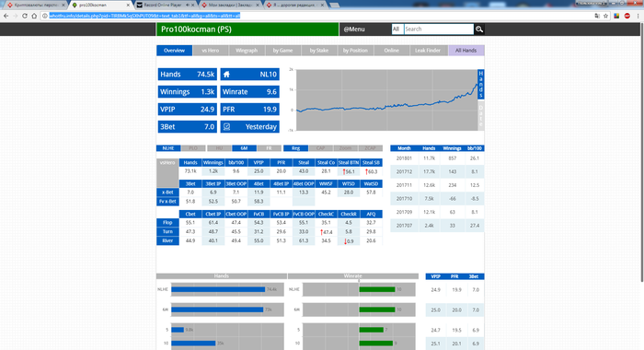The height and width of the screenshot is (350, 644).
Task: Go back with the browser back arrow
Action: [x=6, y=16]
